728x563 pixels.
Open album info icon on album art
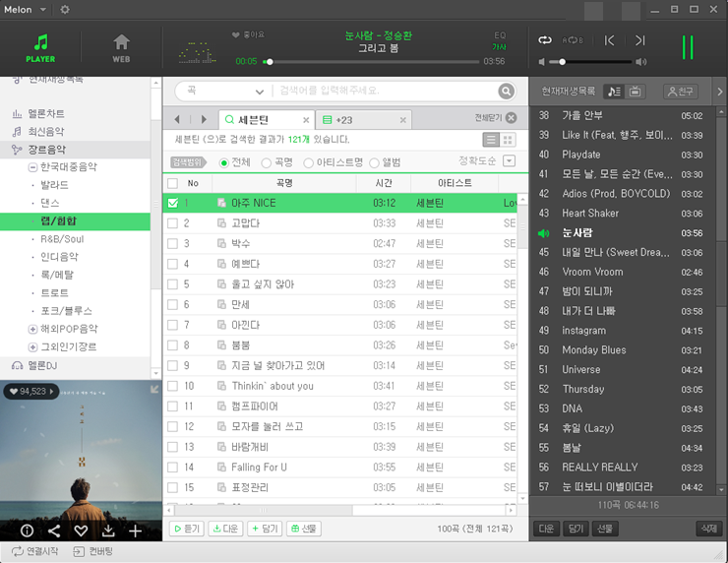coord(27,531)
